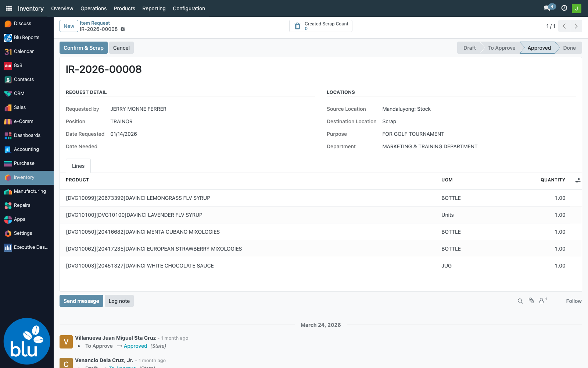588x368 pixels.
Task: Open the Apps store icon
Action: coord(8,219)
